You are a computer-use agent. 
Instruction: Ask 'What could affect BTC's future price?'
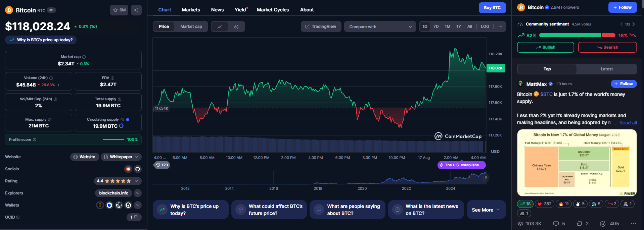269,210
